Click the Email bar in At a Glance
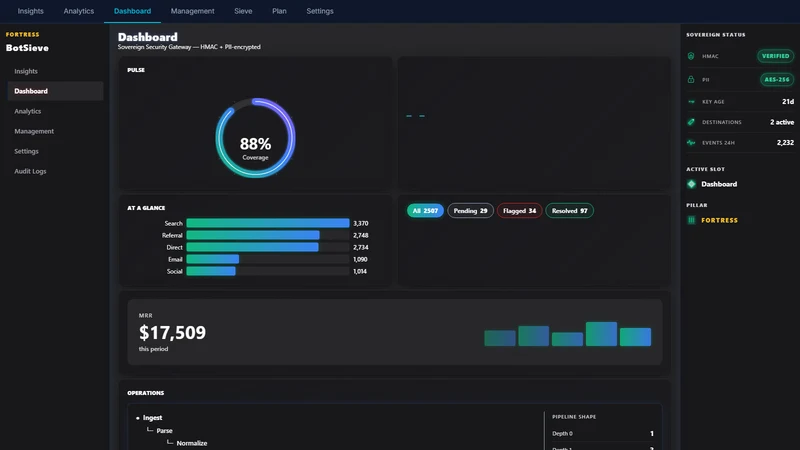The height and width of the screenshot is (450, 800). [212, 259]
